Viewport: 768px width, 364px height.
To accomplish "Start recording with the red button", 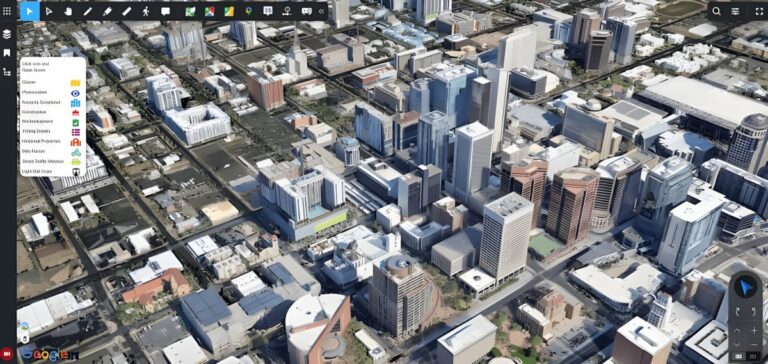I will tap(7, 354).
